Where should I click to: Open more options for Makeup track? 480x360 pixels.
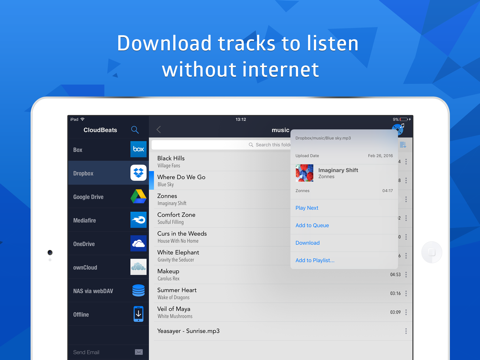pyautogui.click(x=406, y=274)
